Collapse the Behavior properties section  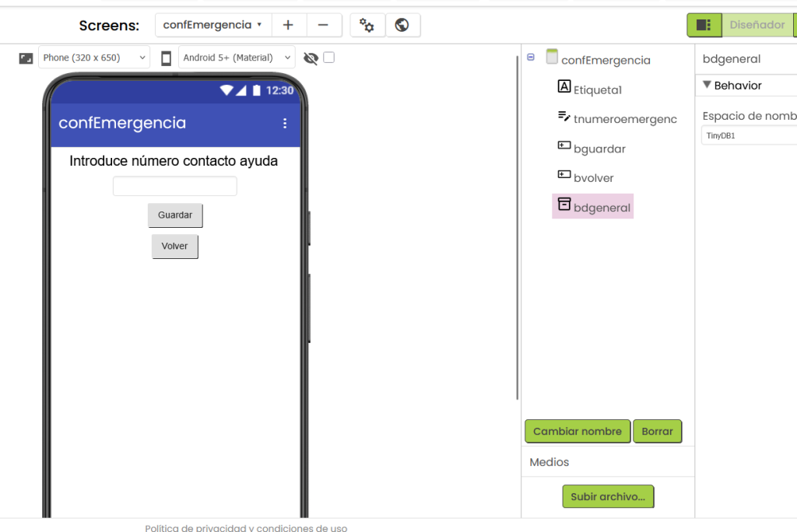[x=707, y=85]
